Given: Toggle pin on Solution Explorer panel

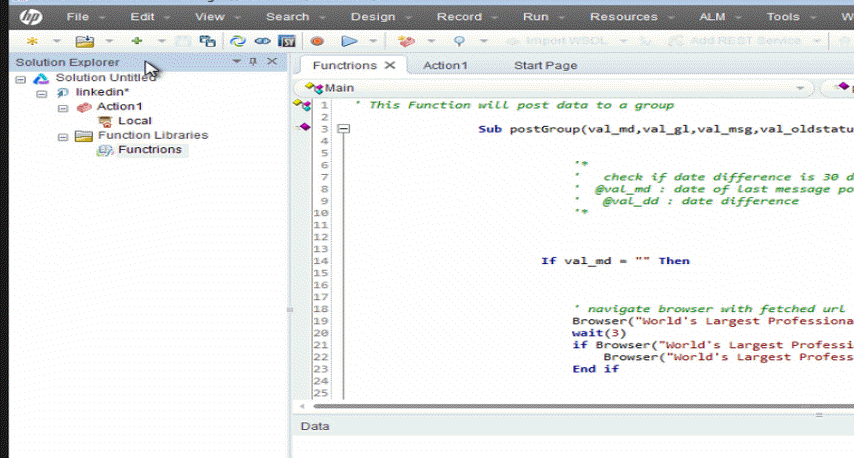Looking at the screenshot, I should (253, 62).
